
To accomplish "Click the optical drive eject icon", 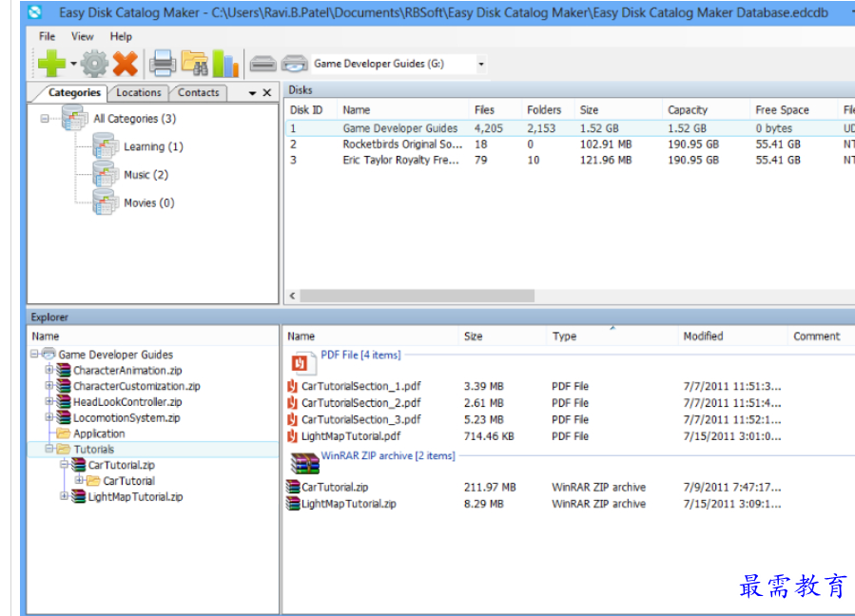I will coord(295,65).
